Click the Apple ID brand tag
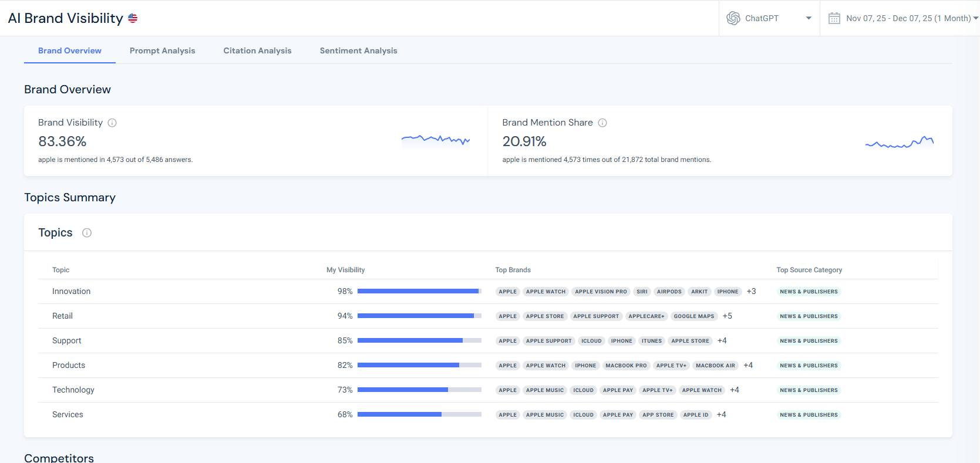980x463 pixels. (696, 415)
